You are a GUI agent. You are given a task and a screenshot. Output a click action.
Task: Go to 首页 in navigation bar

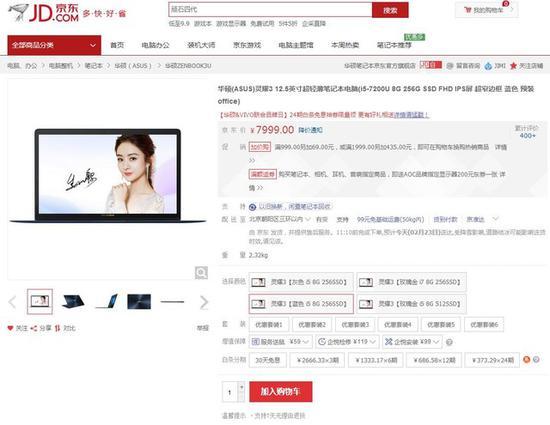click(117, 45)
